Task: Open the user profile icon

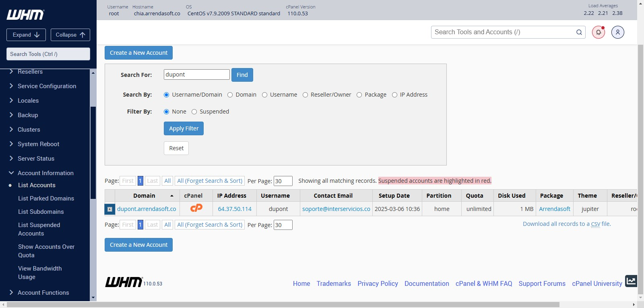Action: pos(618,32)
